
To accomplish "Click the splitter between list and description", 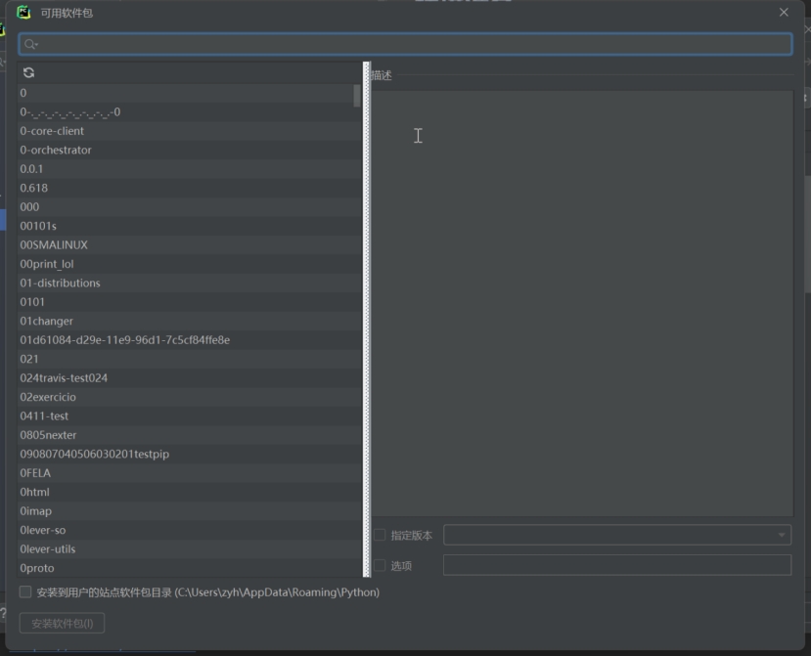I will (x=367, y=323).
